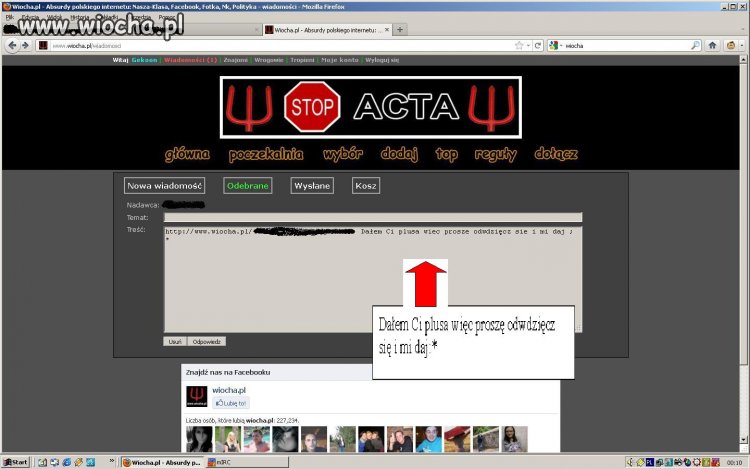Switch to the Odebrane folder
This screenshot has height=469, width=750.
[x=248, y=185]
